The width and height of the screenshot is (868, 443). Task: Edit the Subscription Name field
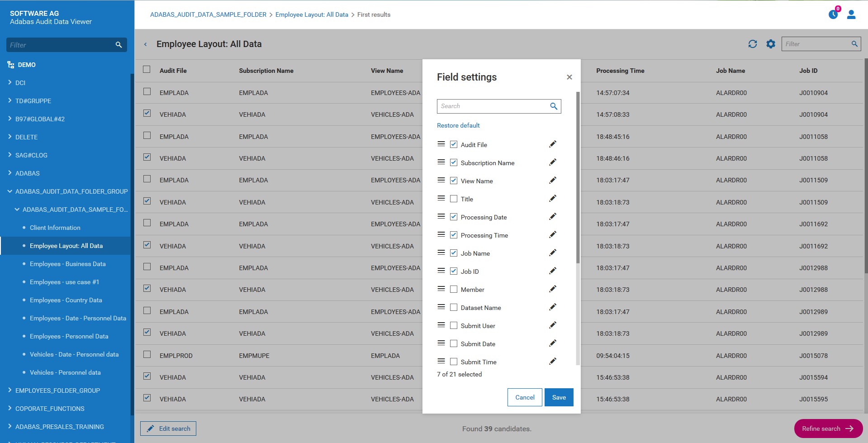[553, 162]
